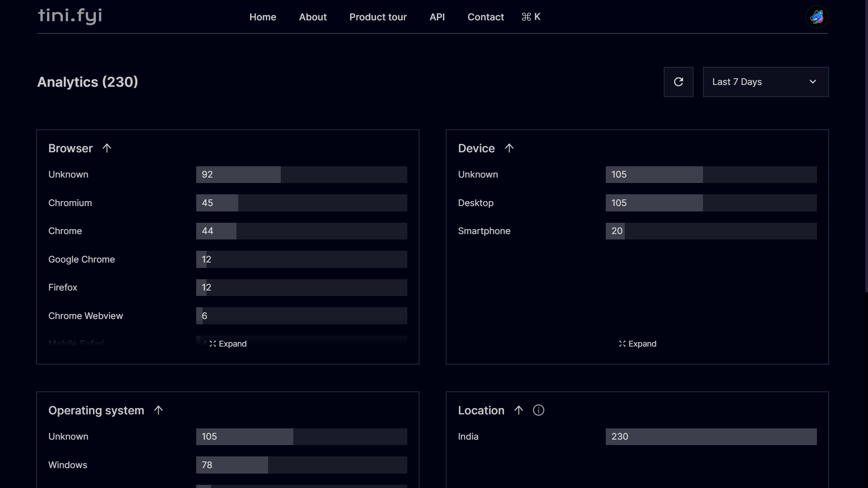Click the Desktop label
Image resolution: width=868 pixels, height=488 pixels.
(476, 203)
